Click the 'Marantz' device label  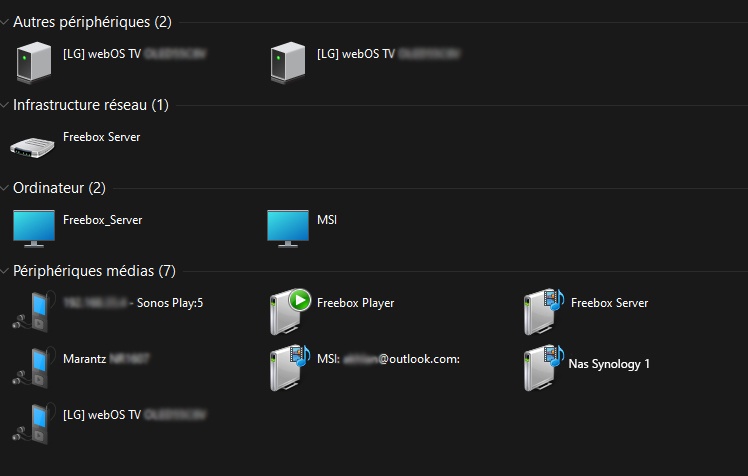pyautogui.click(x=84, y=359)
